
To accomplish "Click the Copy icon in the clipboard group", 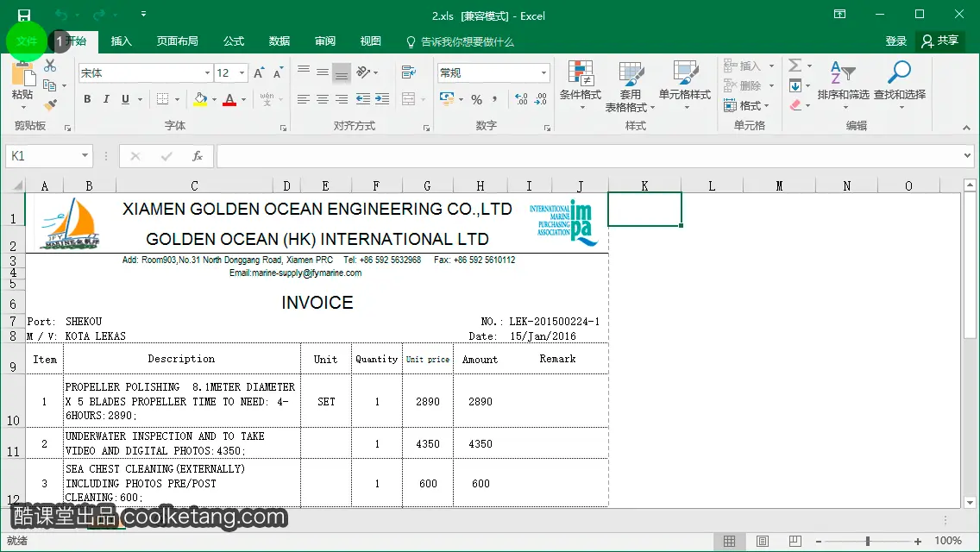I will (49, 85).
